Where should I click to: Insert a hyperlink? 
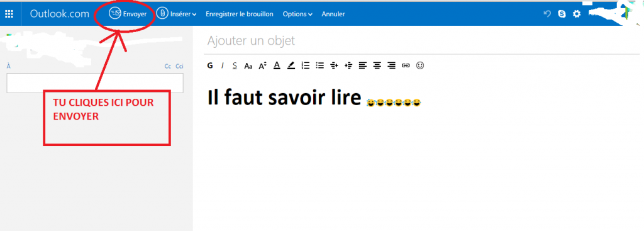[406, 65]
